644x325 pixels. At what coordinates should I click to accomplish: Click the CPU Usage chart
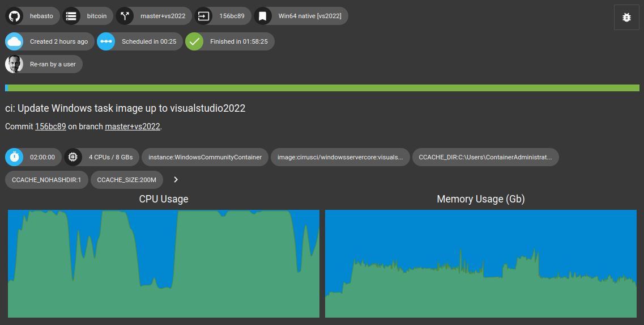(164, 264)
